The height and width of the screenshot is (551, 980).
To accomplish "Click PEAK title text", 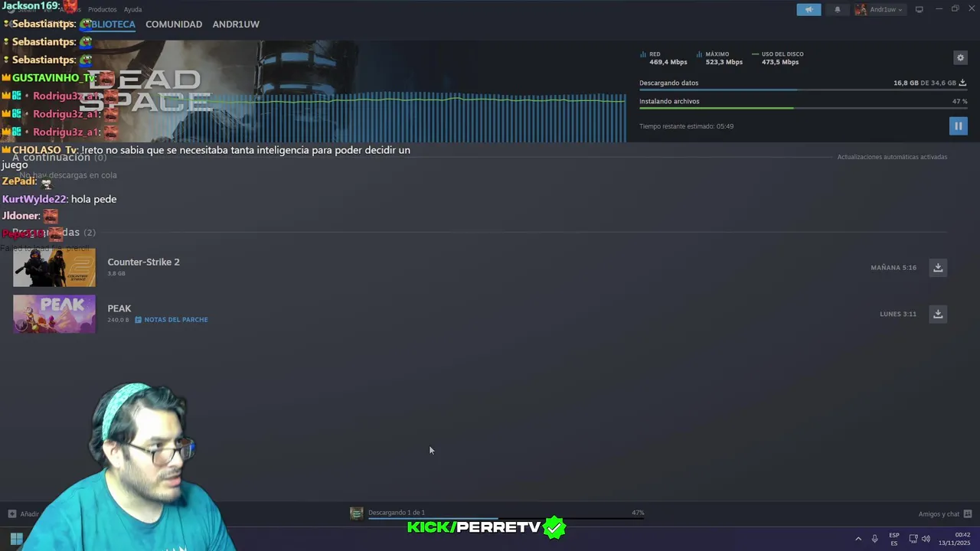I will click(x=119, y=308).
